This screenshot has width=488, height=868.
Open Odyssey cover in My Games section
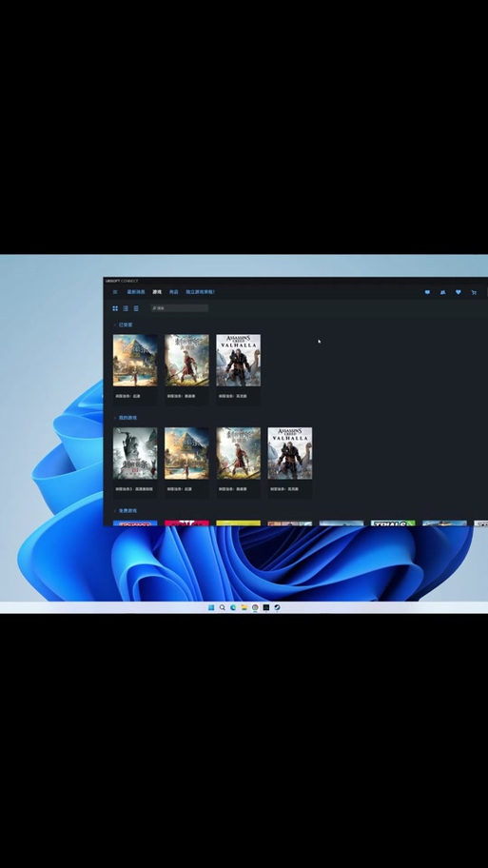(x=239, y=453)
